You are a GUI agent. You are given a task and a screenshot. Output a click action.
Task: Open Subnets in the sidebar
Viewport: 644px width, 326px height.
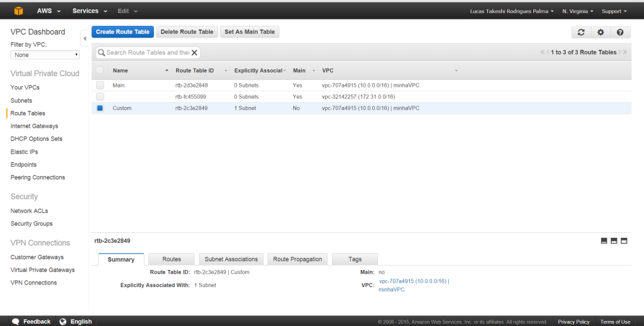point(21,100)
